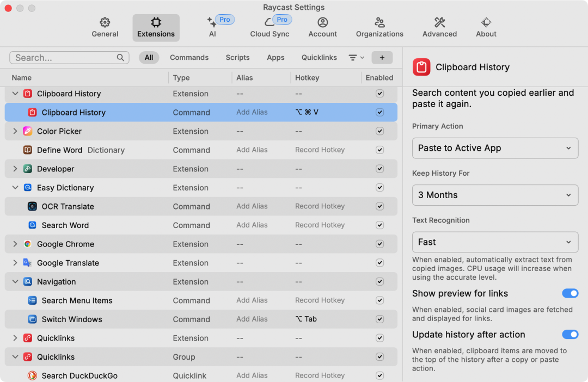
Task: Click the magnifier icon in search field
Action: point(120,57)
